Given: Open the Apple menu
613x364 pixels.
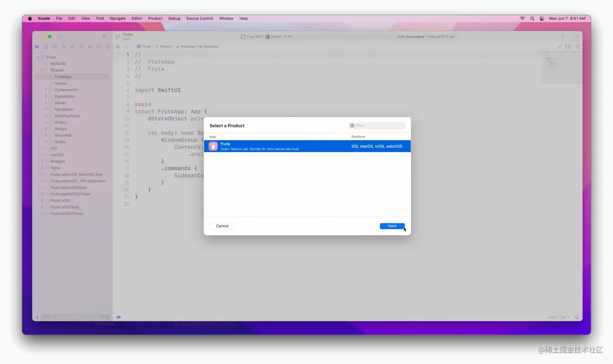Looking at the screenshot, I should [30, 18].
